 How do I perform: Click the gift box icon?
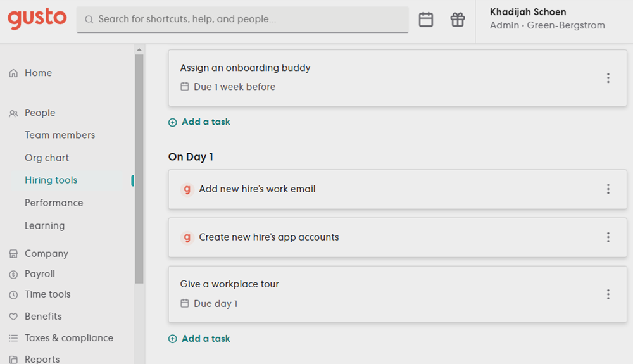click(458, 20)
